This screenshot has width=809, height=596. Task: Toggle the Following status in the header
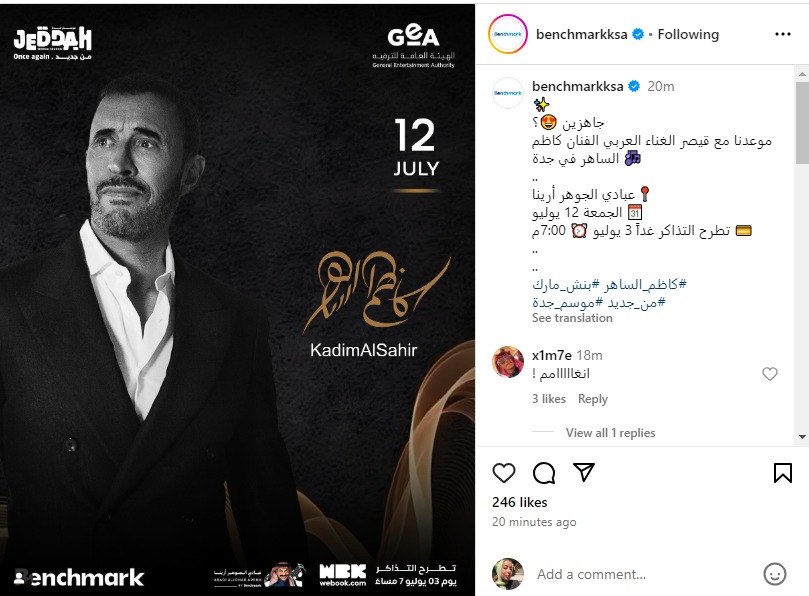pos(688,35)
